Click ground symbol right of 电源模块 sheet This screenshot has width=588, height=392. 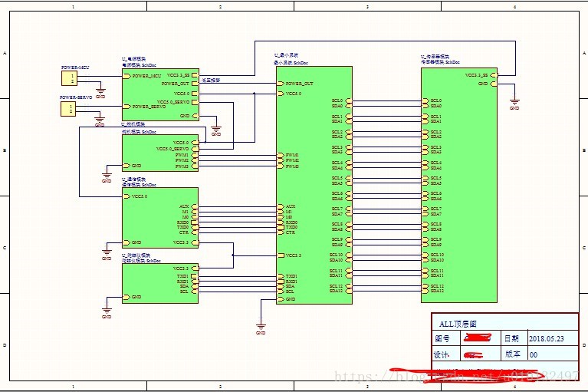(x=216, y=131)
